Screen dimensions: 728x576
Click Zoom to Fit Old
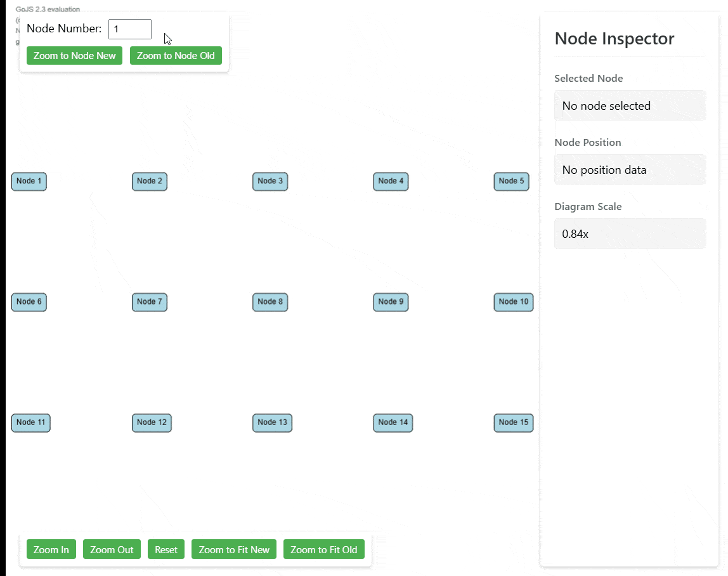pyautogui.click(x=324, y=549)
